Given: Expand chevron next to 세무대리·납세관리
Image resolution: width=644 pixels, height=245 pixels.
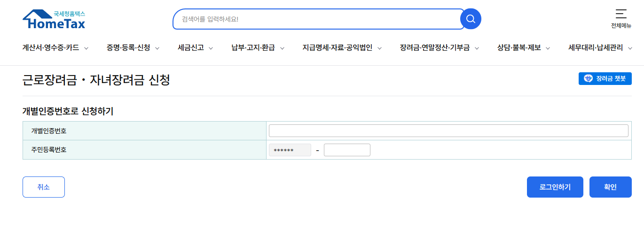Looking at the screenshot, I should click(630, 48).
